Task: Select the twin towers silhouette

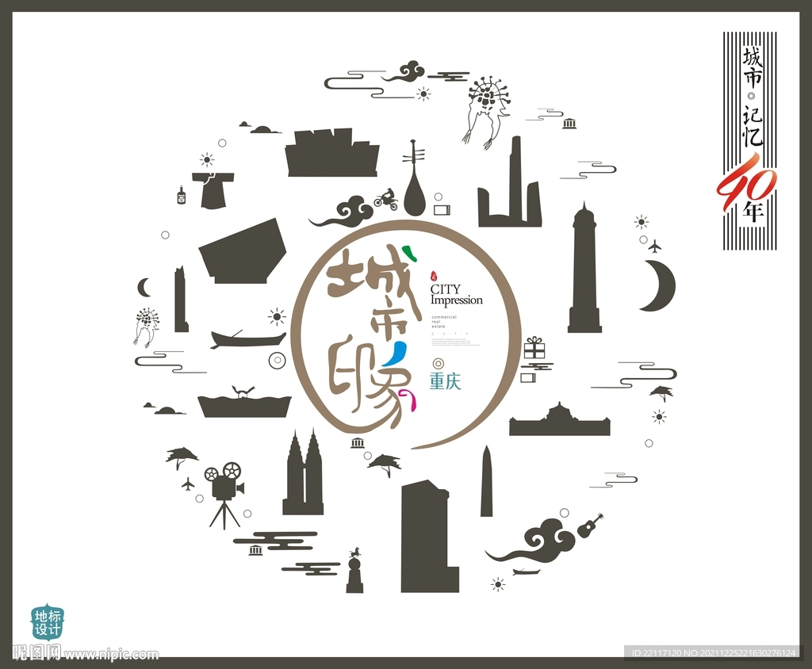Action: 304,476
